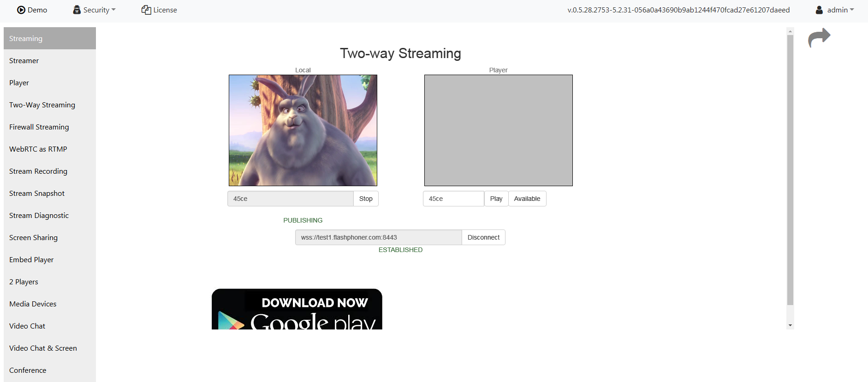Click the admin user icon
Image resolution: width=868 pixels, height=382 pixels.
(819, 10)
